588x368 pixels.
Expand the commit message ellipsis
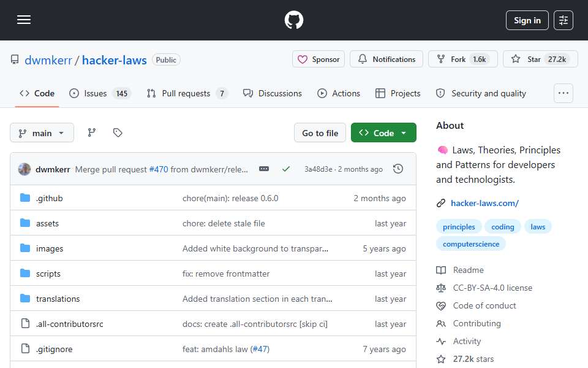pos(264,169)
